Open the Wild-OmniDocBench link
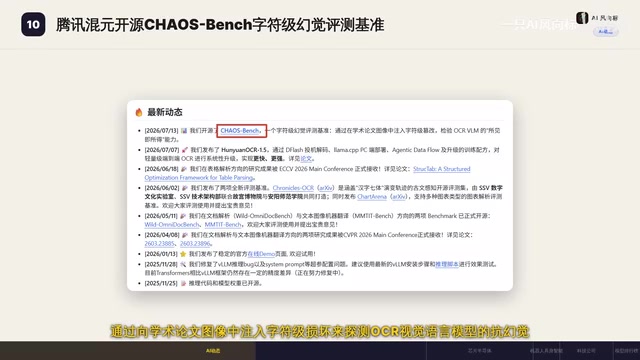 click(x=171, y=224)
